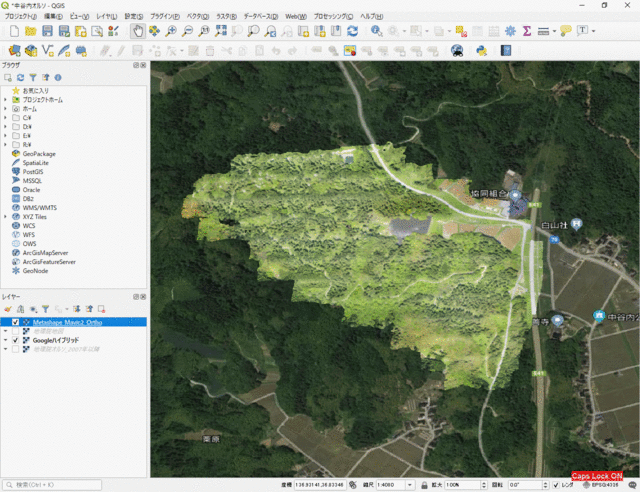
Task: Create a new project with the blank page icon
Action: (14, 31)
